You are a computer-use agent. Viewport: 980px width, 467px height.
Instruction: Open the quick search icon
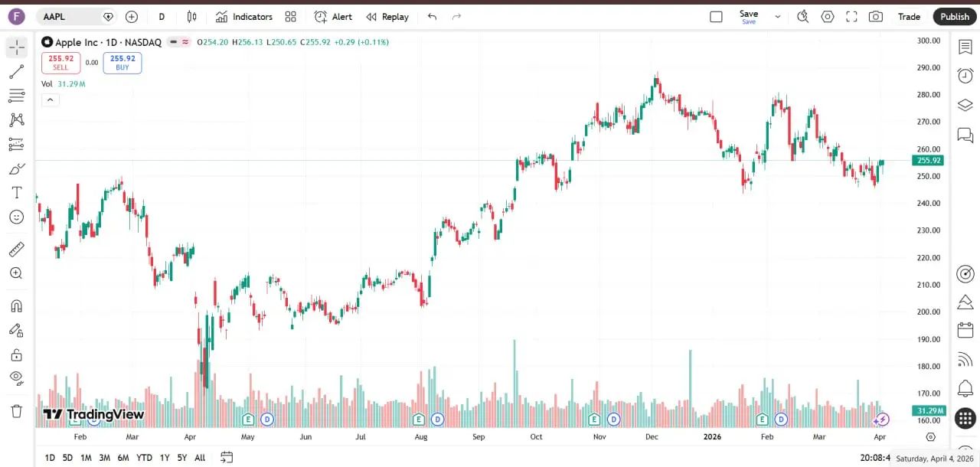click(x=802, y=16)
